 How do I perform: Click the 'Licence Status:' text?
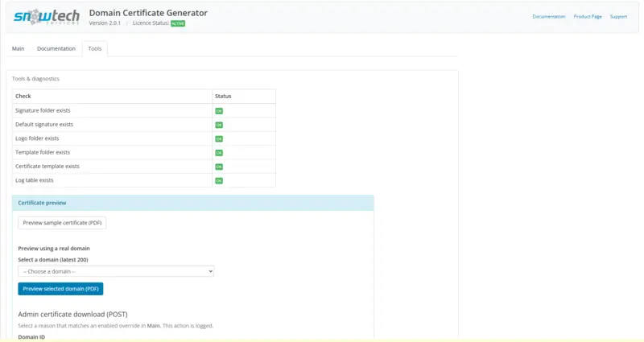(151, 23)
